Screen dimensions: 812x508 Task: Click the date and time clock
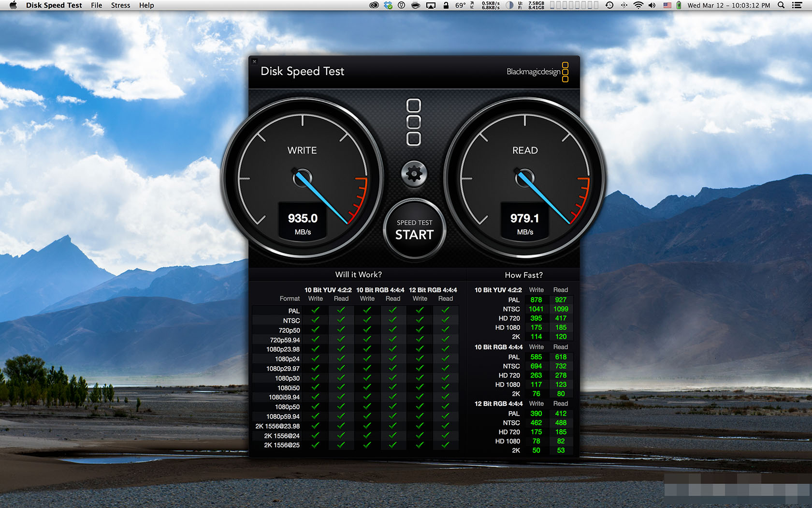click(729, 5)
